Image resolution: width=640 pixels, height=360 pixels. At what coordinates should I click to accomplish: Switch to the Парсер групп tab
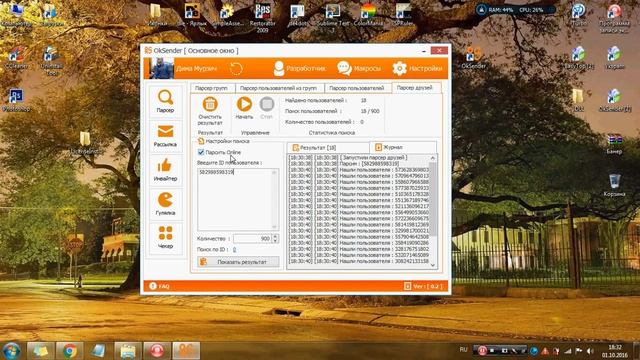tap(211, 88)
